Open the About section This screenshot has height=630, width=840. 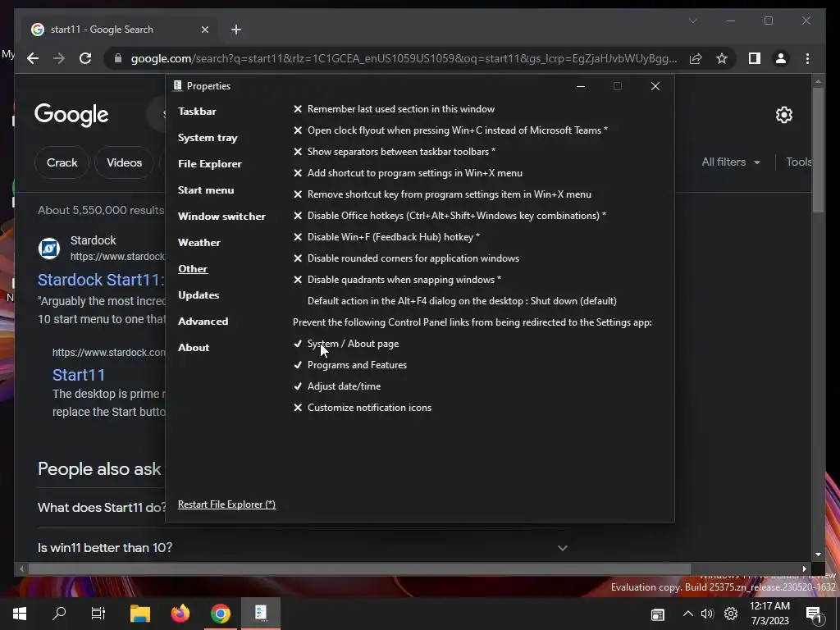194,348
